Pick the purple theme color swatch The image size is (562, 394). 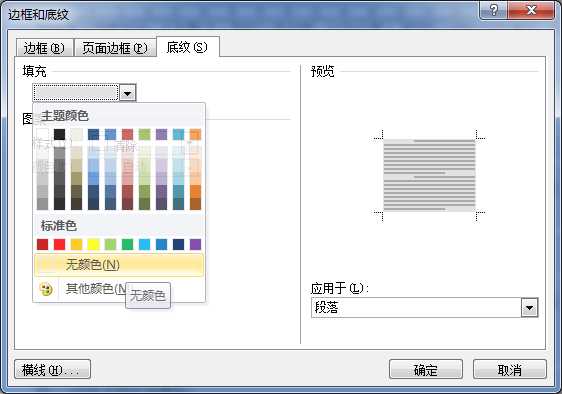point(161,134)
